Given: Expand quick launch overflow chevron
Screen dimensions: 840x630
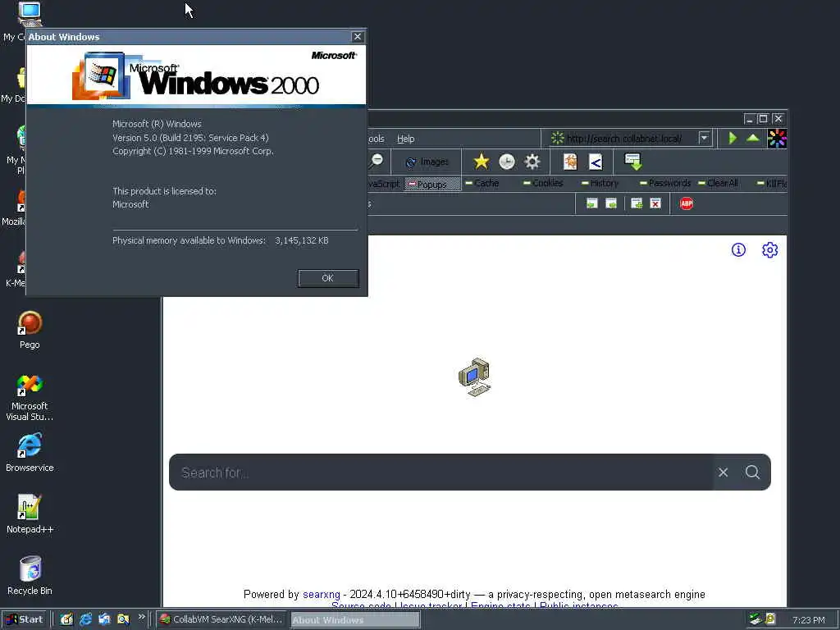Looking at the screenshot, I should pos(141,617).
